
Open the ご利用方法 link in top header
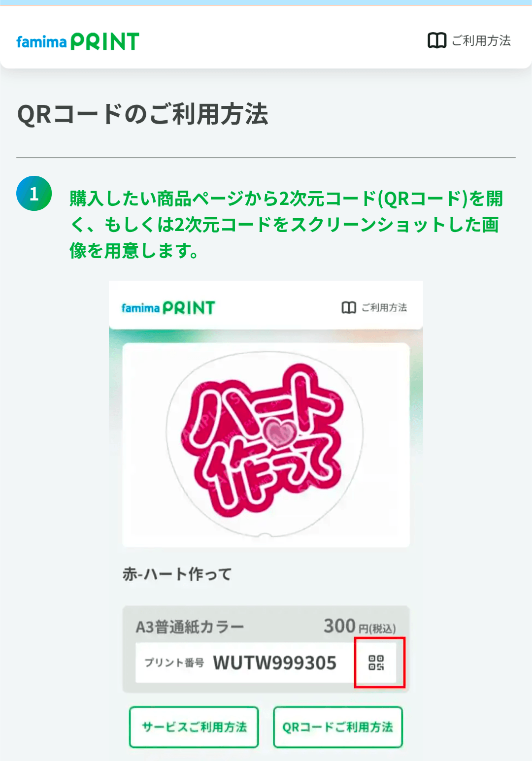[481, 40]
